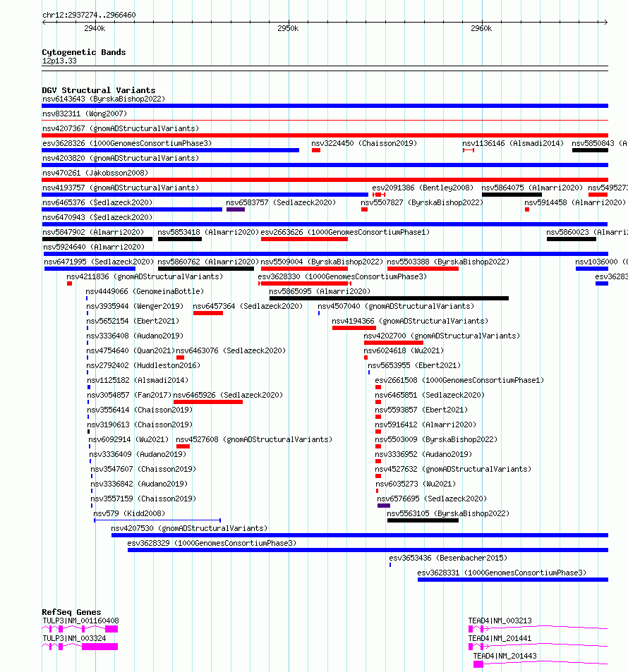
Task: Select TEAD4|NM_201443 transcript label
Action: (x=505, y=656)
